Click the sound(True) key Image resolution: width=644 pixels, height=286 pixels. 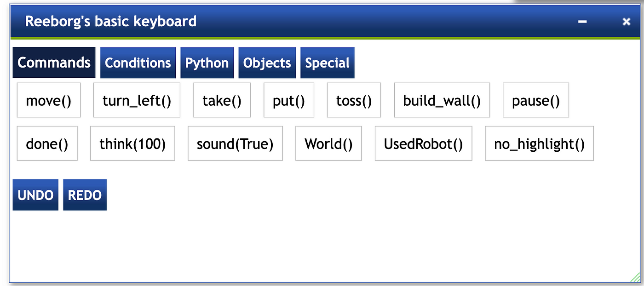236,143
